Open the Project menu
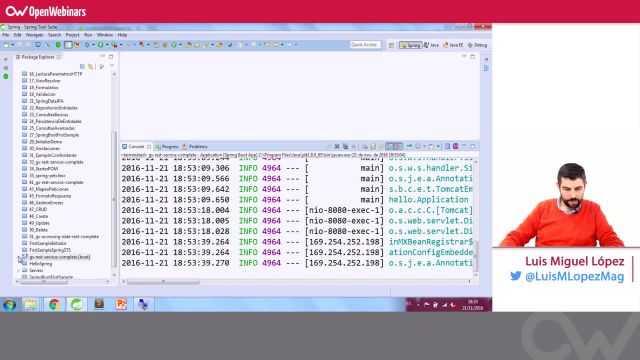The height and width of the screenshot is (360, 640). tap(72, 35)
